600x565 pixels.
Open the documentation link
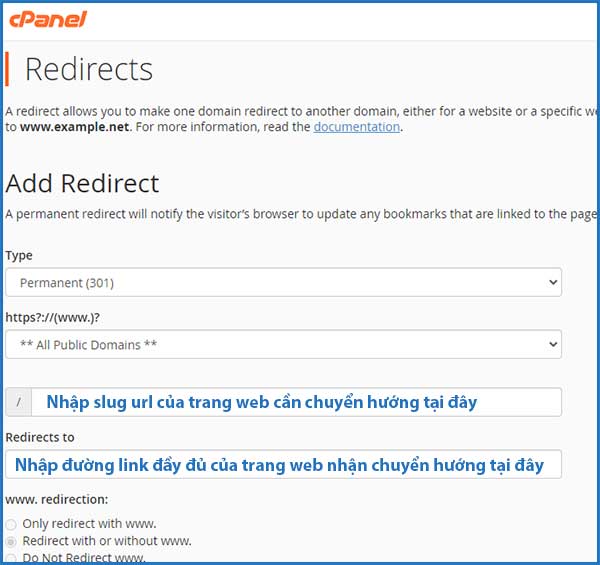(x=357, y=127)
